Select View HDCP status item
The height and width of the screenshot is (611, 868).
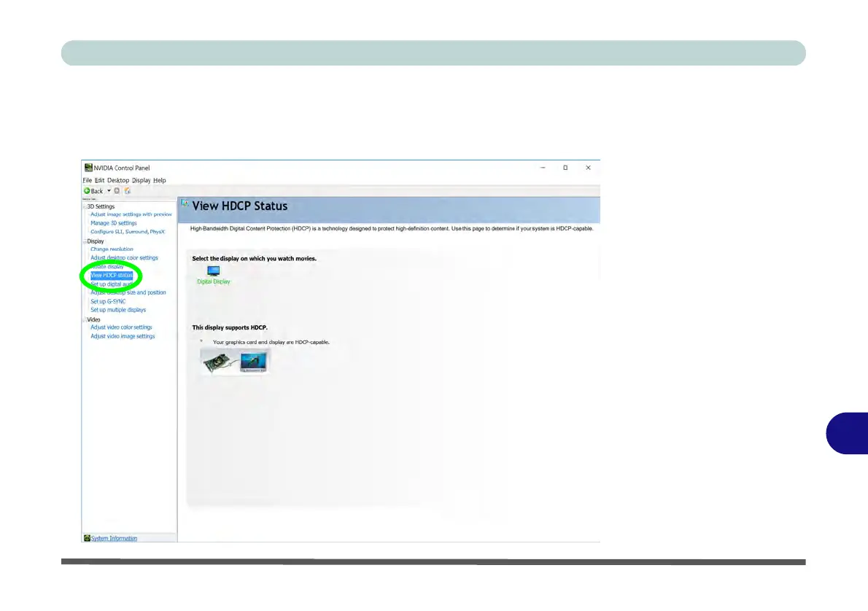(112, 275)
